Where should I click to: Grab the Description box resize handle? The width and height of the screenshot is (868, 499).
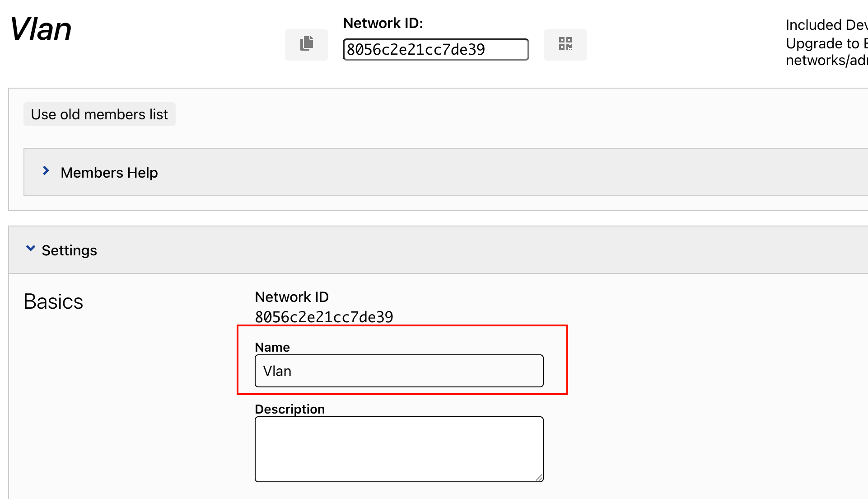point(539,477)
